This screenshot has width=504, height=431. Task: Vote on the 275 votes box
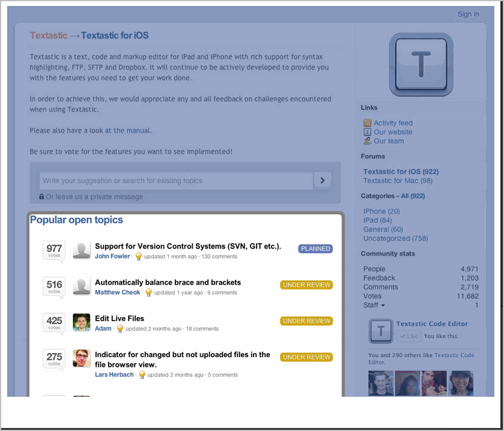tap(54, 358)
